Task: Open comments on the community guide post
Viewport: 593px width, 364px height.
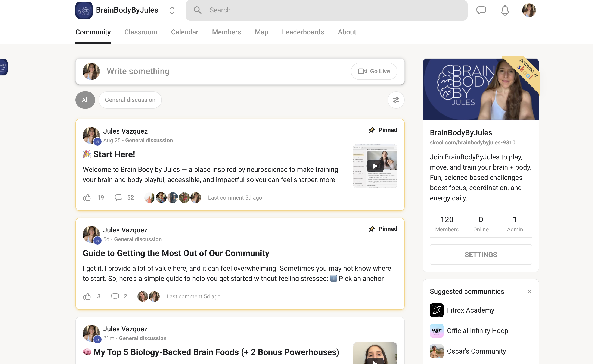Action: pyautogui.click(x=115, y=296)
